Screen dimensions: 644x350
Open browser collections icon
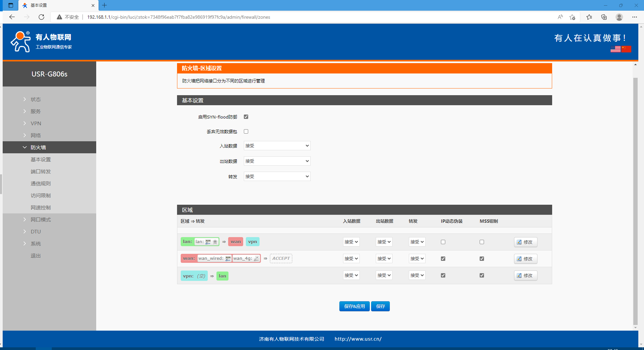click(604, 17)
